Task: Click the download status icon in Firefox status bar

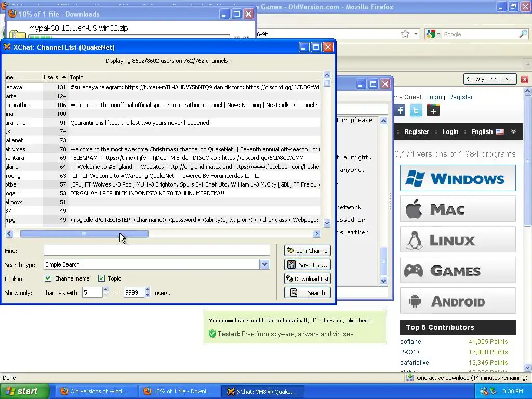Action: [410, 378]
